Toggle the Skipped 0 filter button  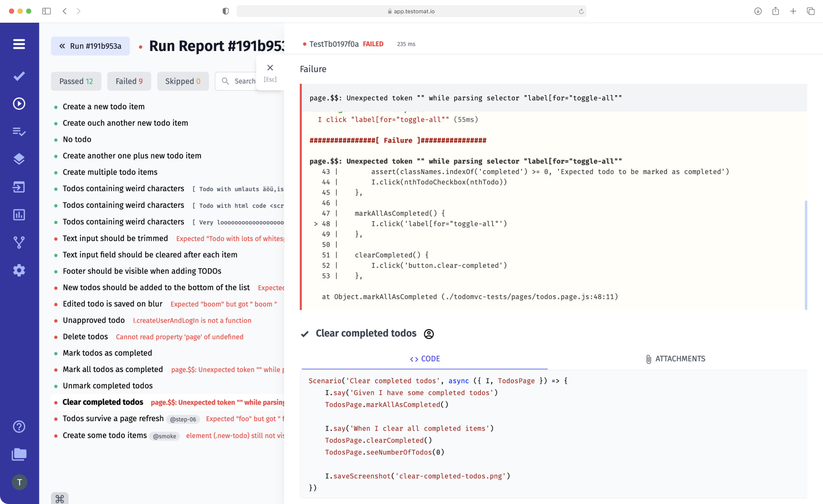pos(182,81)
